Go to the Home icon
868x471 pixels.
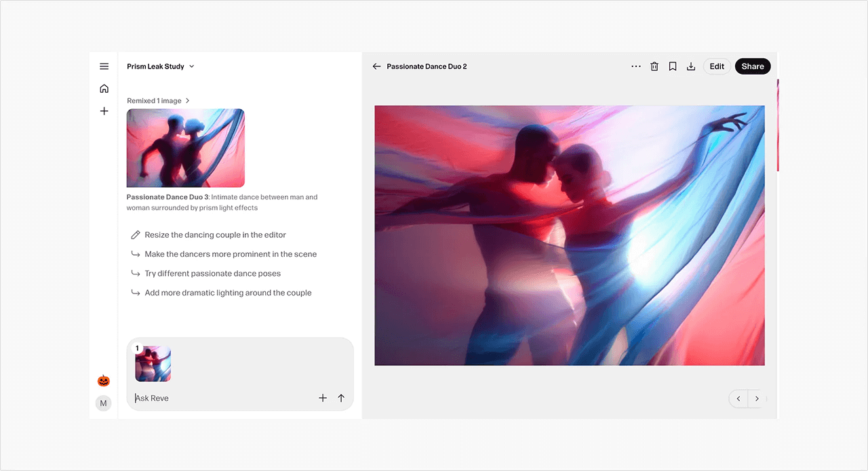pyautogui.click(x=104, y=89)
